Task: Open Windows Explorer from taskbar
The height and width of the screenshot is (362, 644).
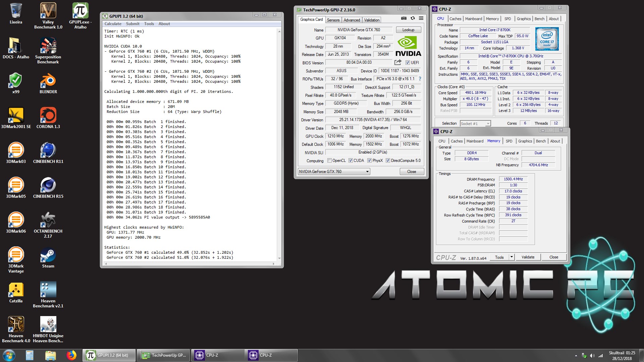Action: click(x=50, y=355)
